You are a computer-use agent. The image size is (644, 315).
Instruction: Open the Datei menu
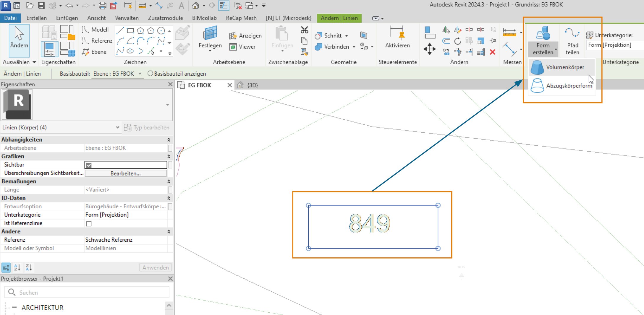[x=10, y=18]
